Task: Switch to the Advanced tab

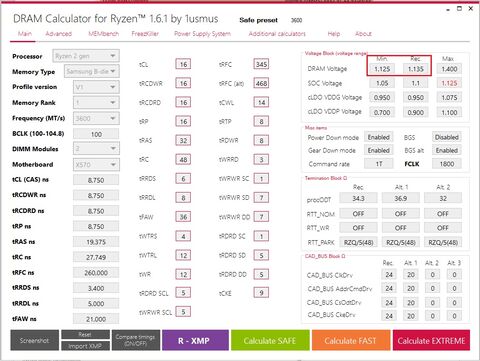Action: tap(59, 34)
